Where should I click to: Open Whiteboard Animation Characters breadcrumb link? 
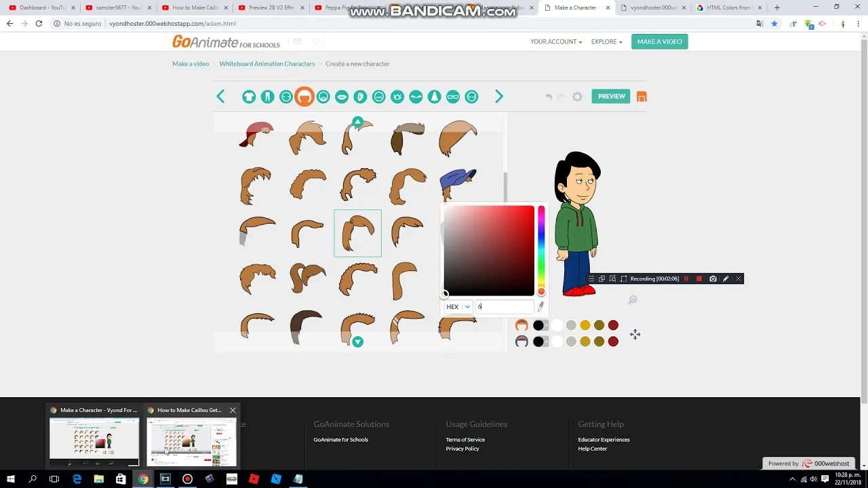tap(267, 64)
